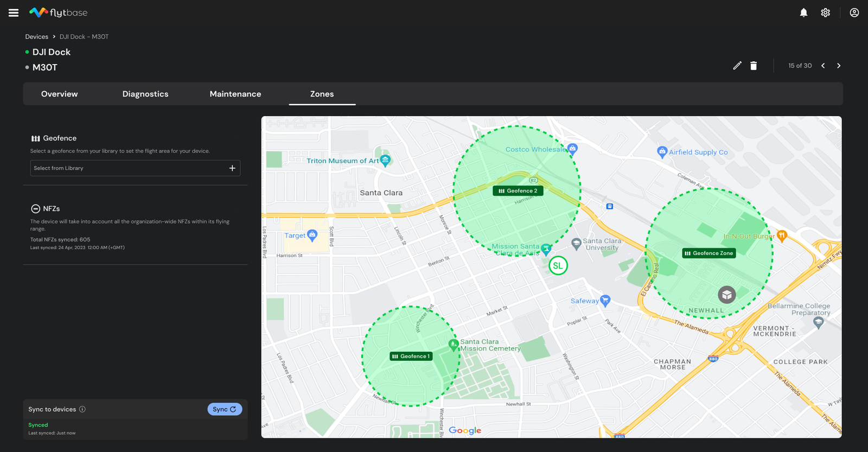Click the Vermont - McKendrie label on map
Screen dimensions: 868x452
pyautogui.click(x=775, y=331)
